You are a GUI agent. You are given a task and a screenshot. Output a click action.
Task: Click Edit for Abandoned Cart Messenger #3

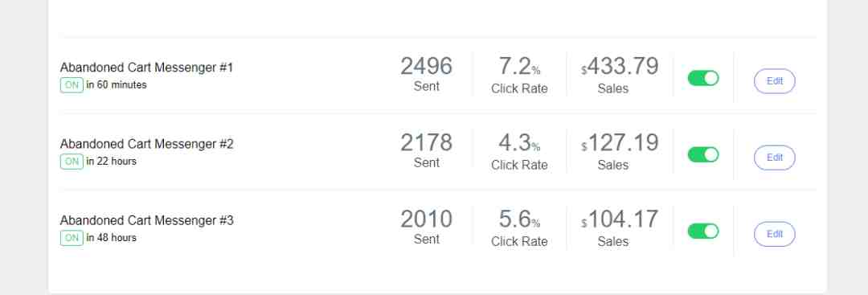[x=775, y=234]
